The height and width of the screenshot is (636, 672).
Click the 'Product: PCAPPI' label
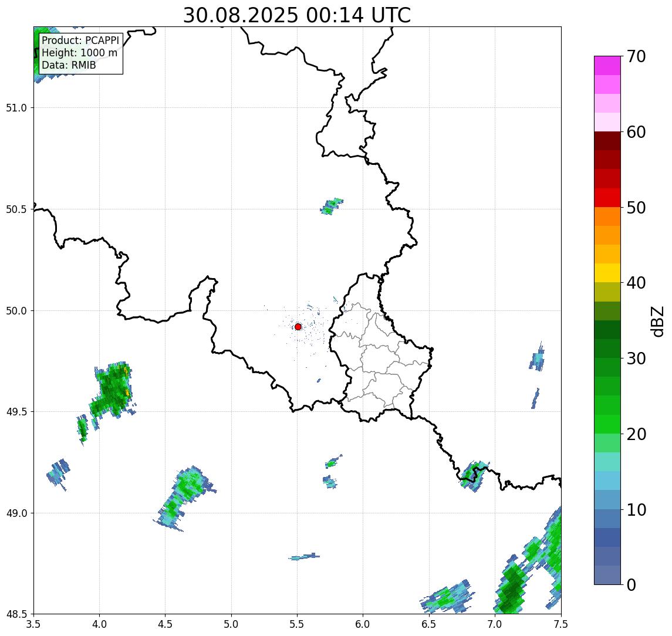click(x=80, y=40)
